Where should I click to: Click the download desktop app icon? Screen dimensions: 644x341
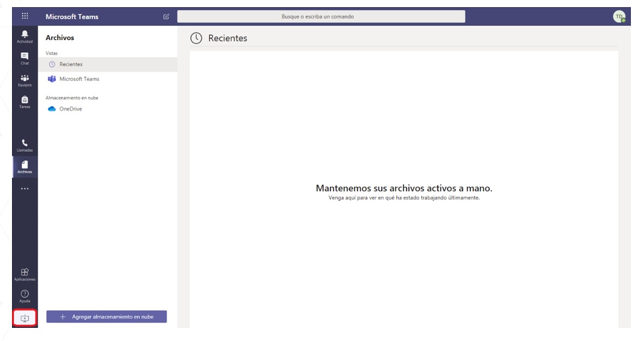pyautogui.click(x=25, y=318)
